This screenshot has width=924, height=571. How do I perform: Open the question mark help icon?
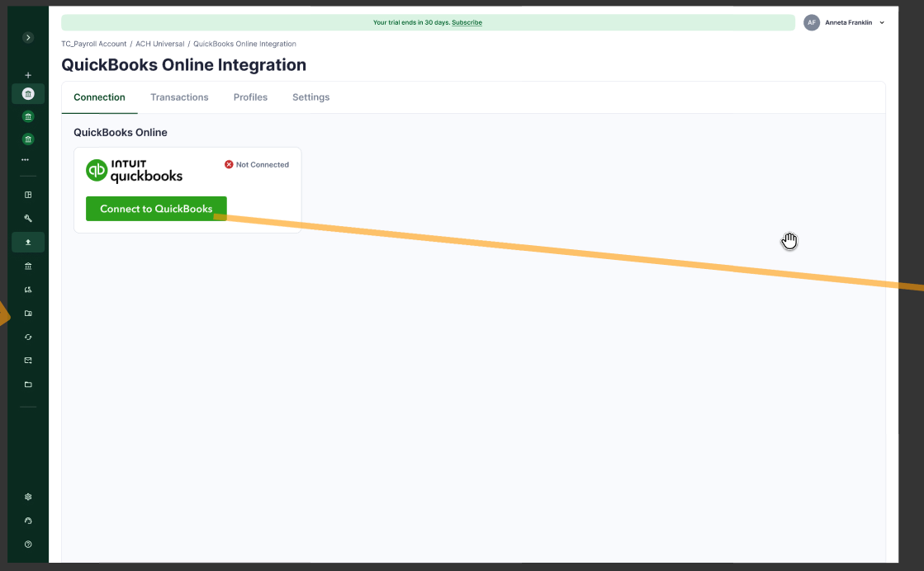(28, 545)
